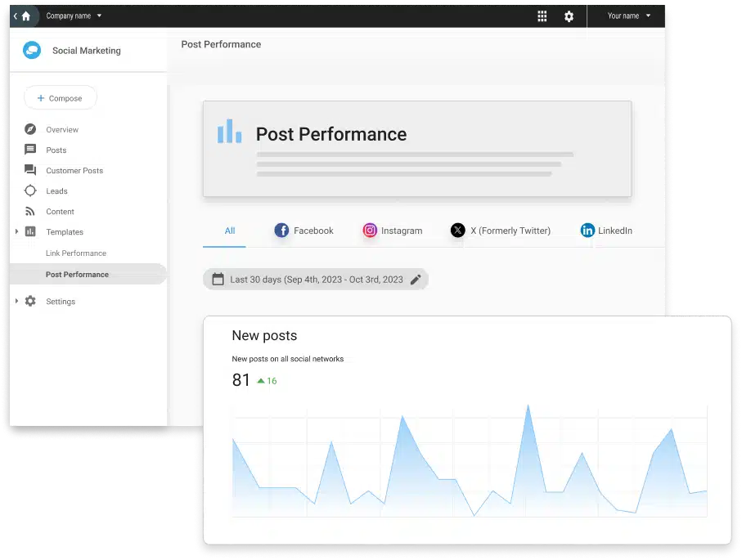The image size is (742, 560).
Task: Open the Company name dropdown
Action: 74,16
